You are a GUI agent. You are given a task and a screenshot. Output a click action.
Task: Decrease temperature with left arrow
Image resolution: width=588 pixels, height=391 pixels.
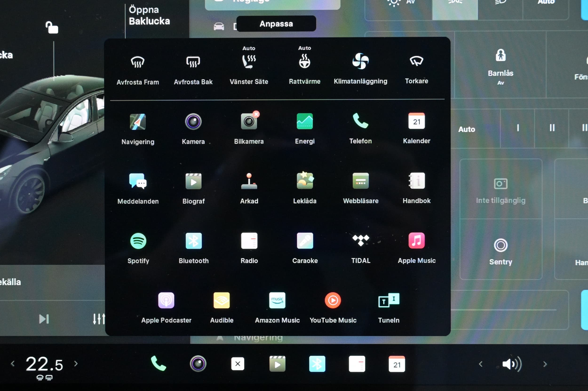tap(12, 363)
